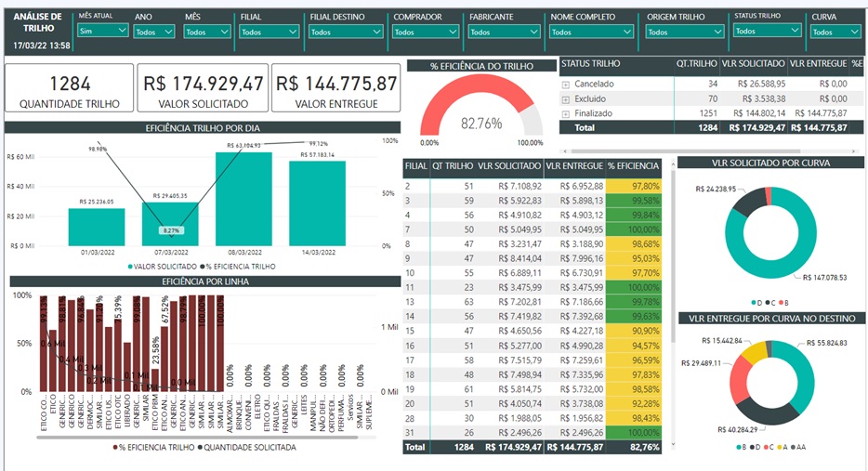Select filial 11 row in the table
This screenshot has height=471, width=868.
click(x=408, y=289)
